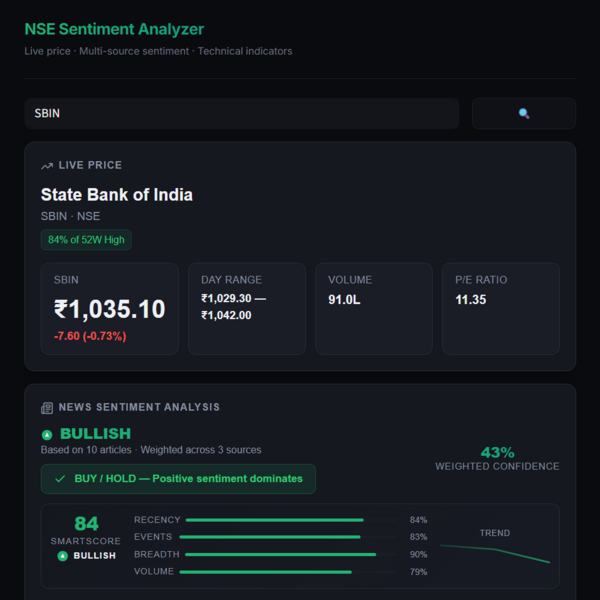Click the Volume score progress bar

tap(289, 572)
